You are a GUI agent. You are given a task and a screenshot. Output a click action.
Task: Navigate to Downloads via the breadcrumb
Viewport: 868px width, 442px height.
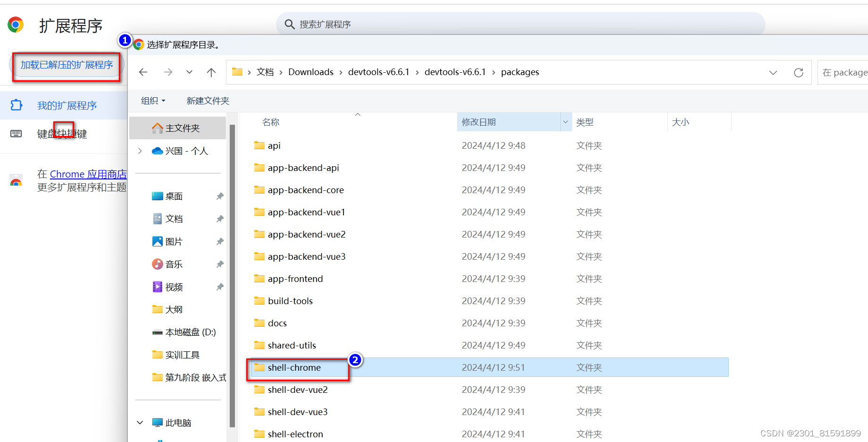[x=310, y=72]
